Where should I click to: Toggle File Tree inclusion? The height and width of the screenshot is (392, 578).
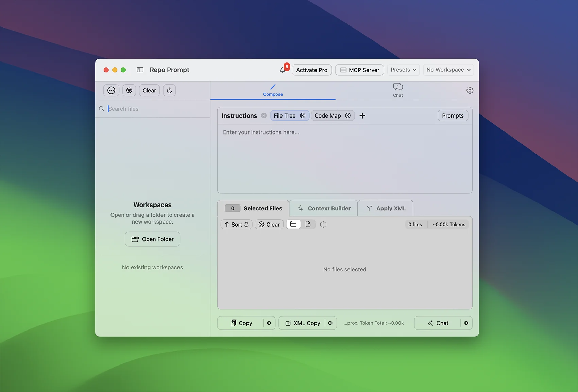click(x=290, y=115)
